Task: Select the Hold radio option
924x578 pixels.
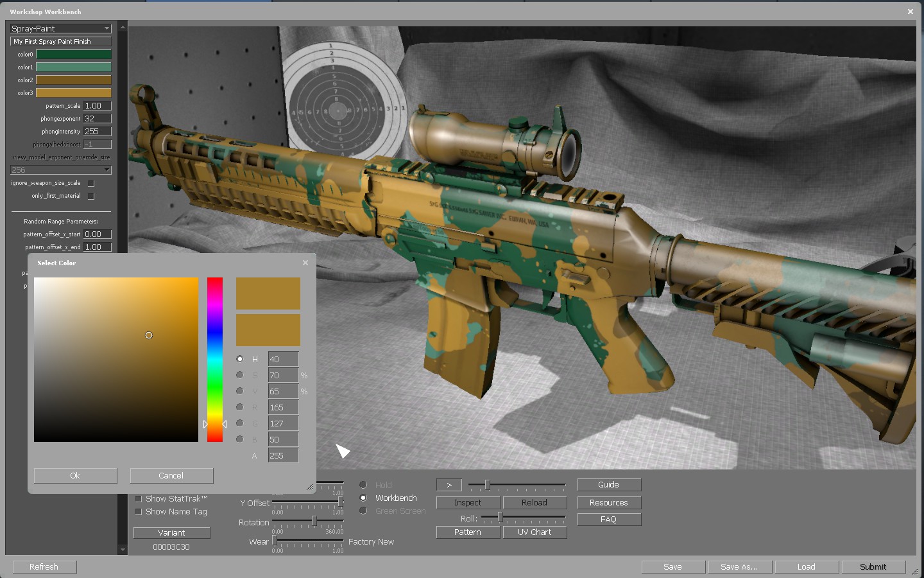Action: 363,485
